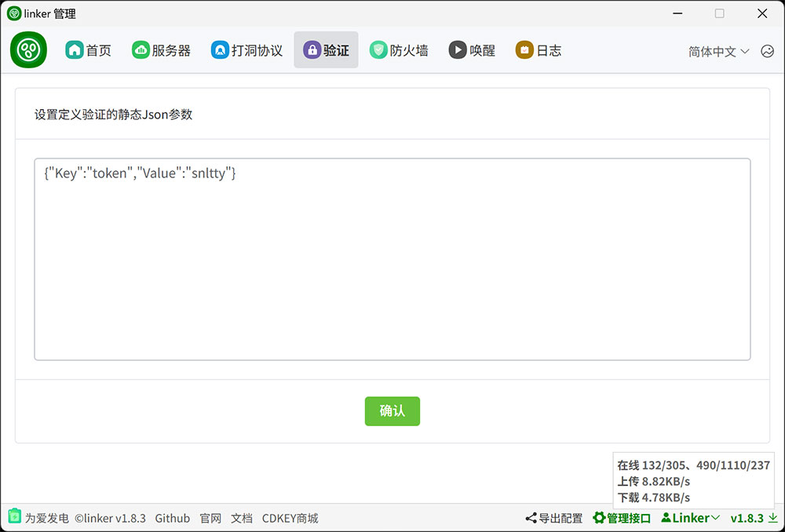This screenshot has width=785, height=532.
Task: Open the 打洞协议 tunnel protocol page
Action: [x=246, y=50]
